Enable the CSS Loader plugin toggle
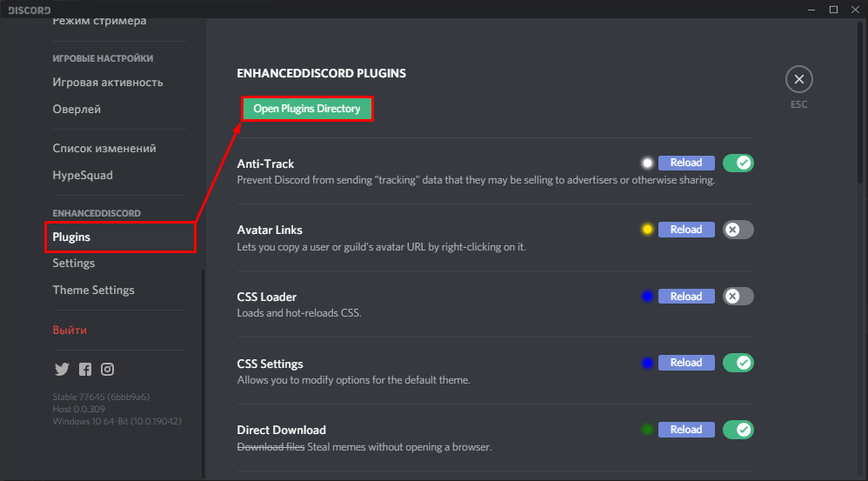 tap(738, 297)
